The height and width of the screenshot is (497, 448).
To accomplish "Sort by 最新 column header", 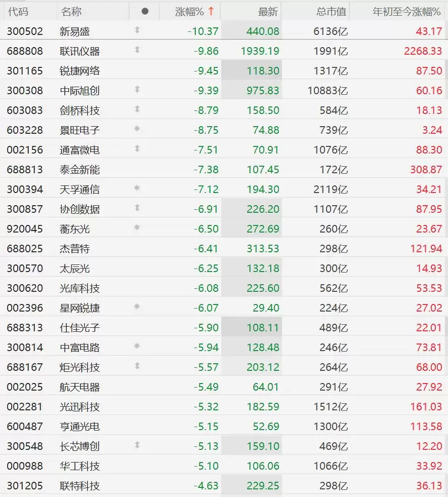I will coord(268,12).
